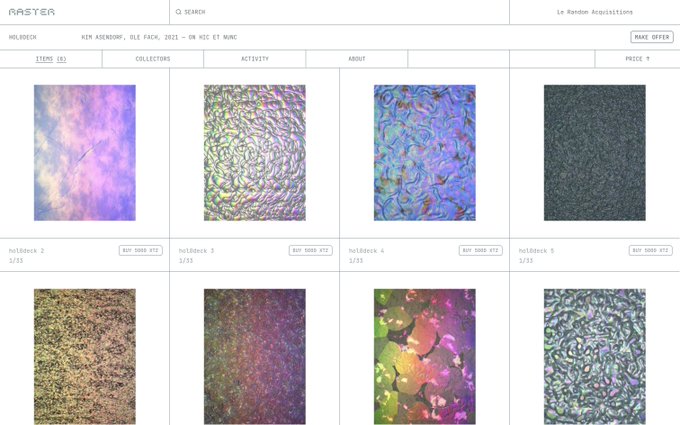The width and height of the screenshot is (680, 425).
Task: Click the hol0deck 4 title
Action: (x=366, y=251)
